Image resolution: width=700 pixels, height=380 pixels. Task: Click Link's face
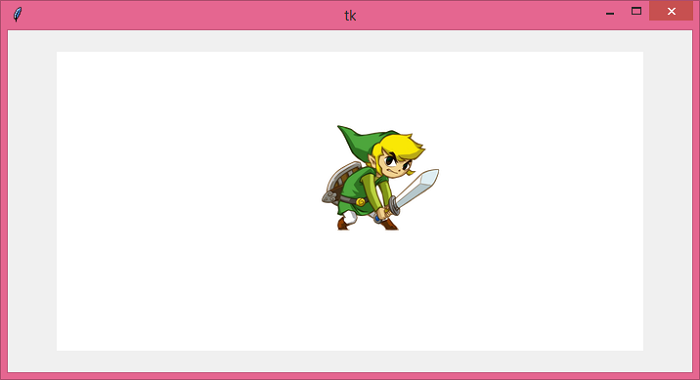[x=394, y=165]
